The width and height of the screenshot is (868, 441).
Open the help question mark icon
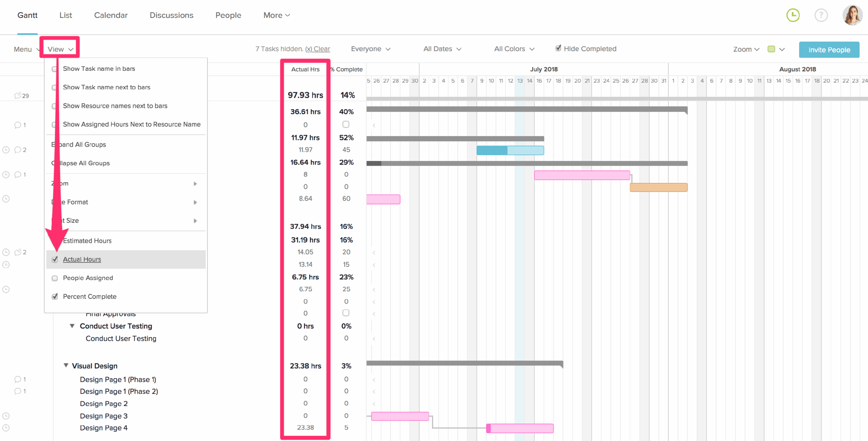point(821,15)
